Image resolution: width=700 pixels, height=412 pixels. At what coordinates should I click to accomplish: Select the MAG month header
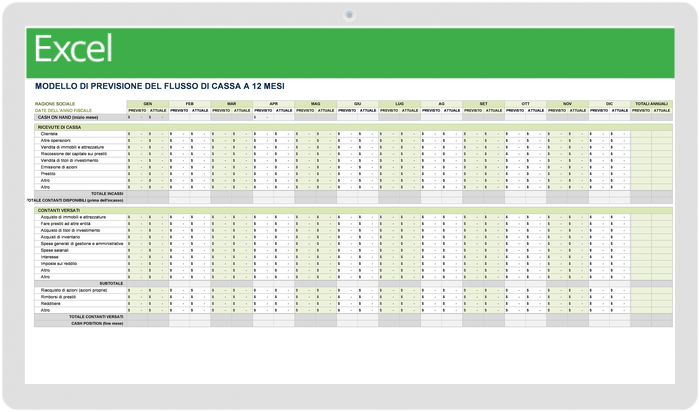click(x=316, y=104)
